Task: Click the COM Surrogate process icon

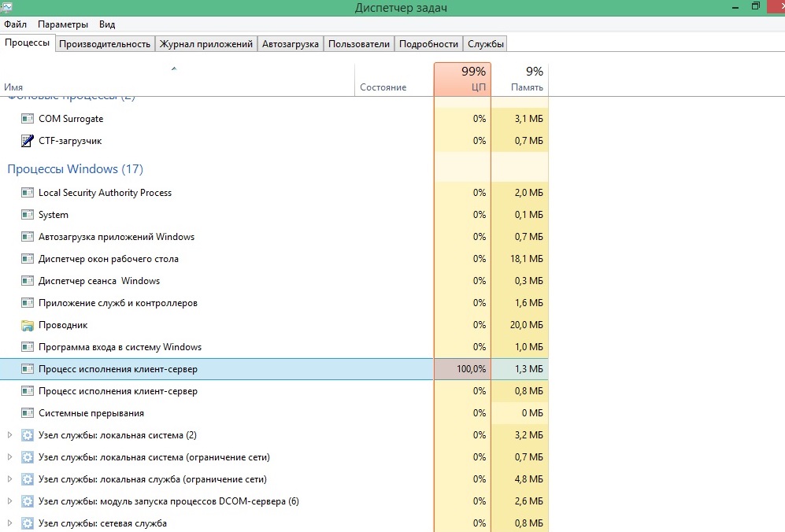Action: point(28,119)
